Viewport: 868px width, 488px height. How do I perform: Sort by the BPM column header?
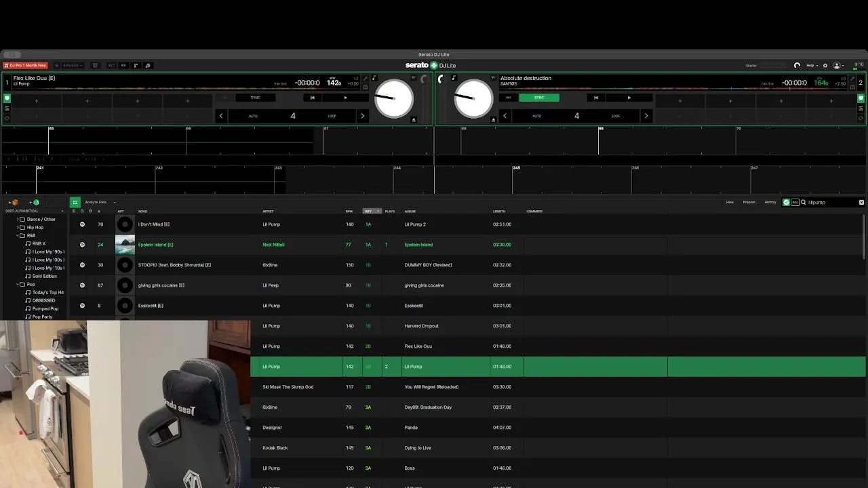(349, 211)
